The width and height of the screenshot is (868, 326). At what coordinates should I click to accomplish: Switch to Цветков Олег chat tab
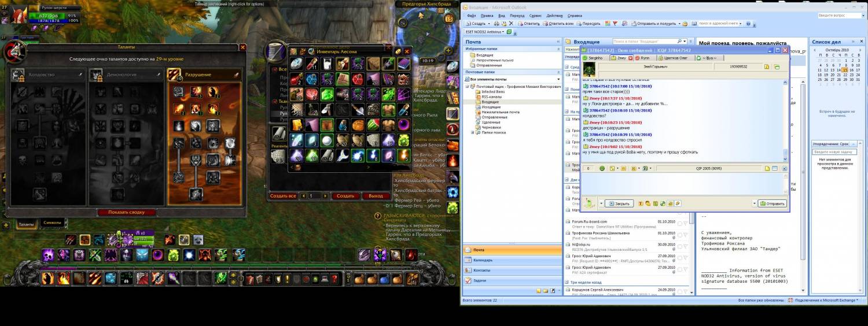[676, 58]
